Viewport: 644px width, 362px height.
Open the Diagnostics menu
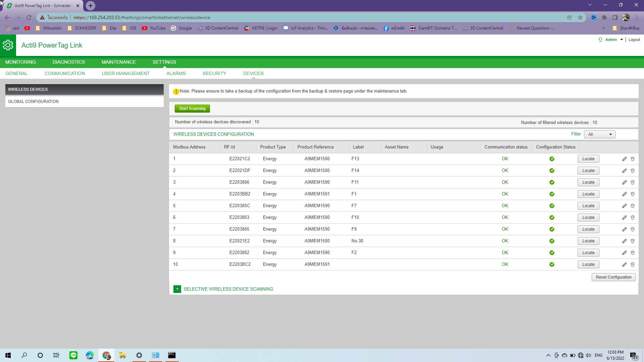pyautogui.click(x=69, y=62)
